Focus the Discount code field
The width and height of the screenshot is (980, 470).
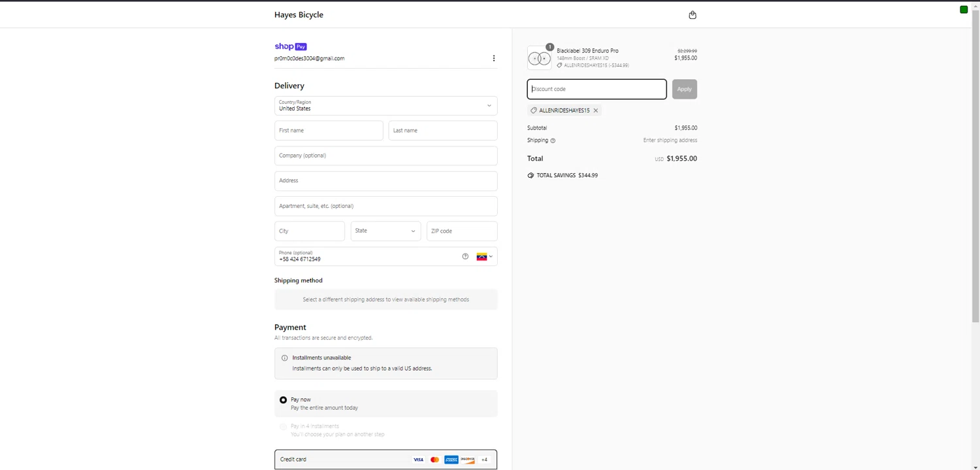(596, 89)
